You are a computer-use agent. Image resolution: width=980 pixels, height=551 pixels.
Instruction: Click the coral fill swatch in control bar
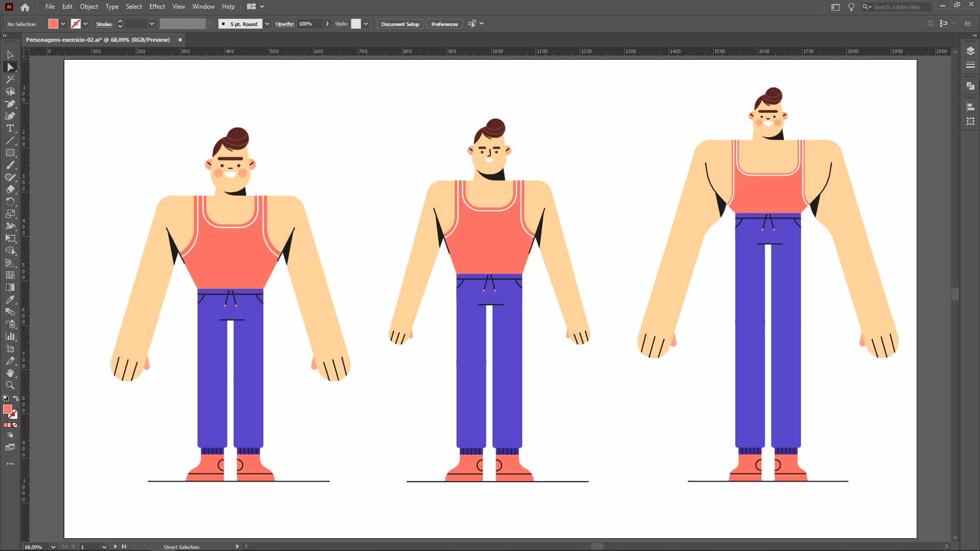(53, 24)
